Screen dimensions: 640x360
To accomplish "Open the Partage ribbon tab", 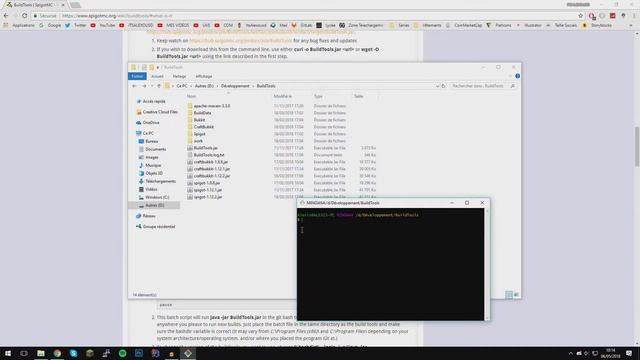I will coord(179,76).
